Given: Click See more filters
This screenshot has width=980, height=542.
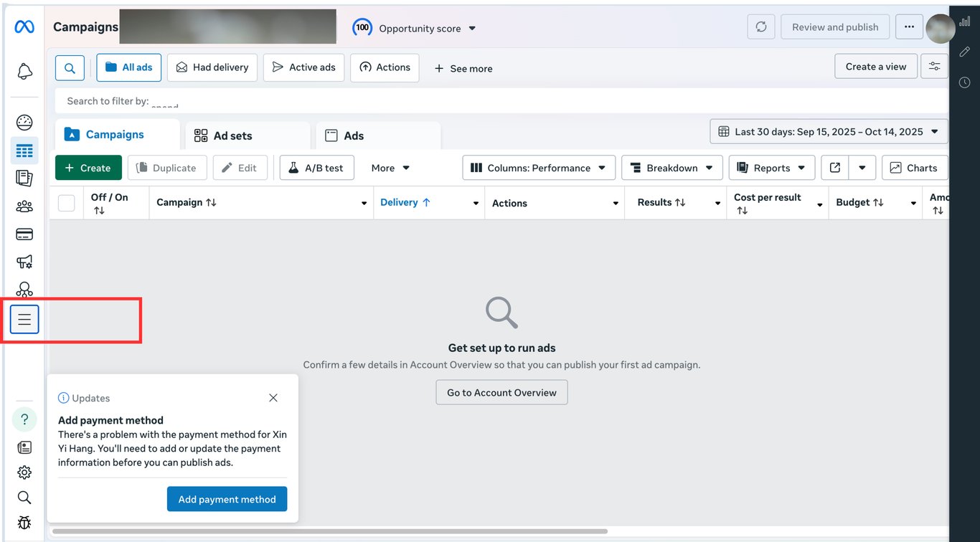Looking at the screenshot, I should [463, 69].
